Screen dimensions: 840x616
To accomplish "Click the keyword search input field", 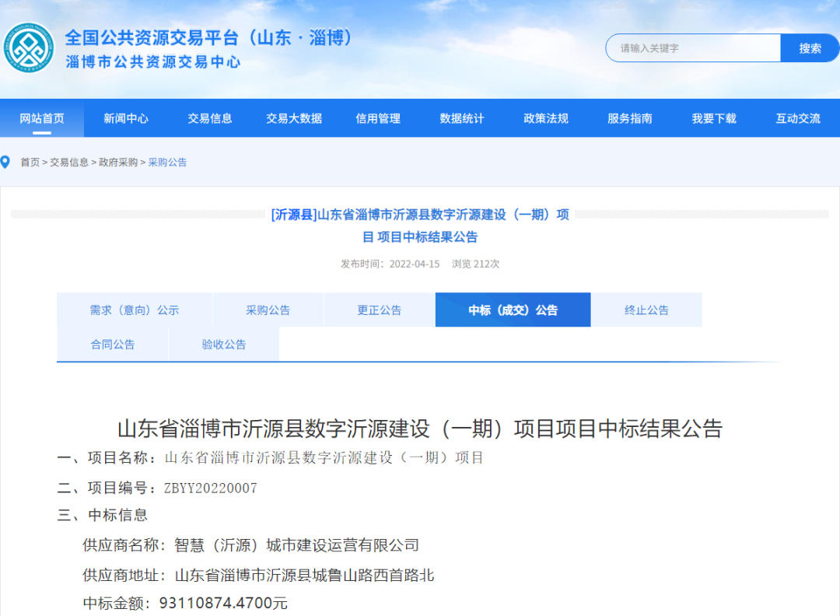I will (x=694, y=48).
